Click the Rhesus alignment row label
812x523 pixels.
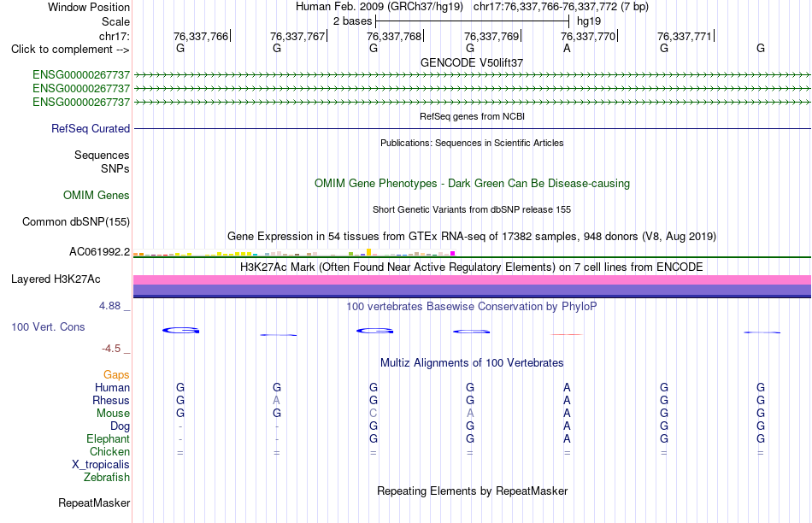pyautogui.click(x=111, y=400)
